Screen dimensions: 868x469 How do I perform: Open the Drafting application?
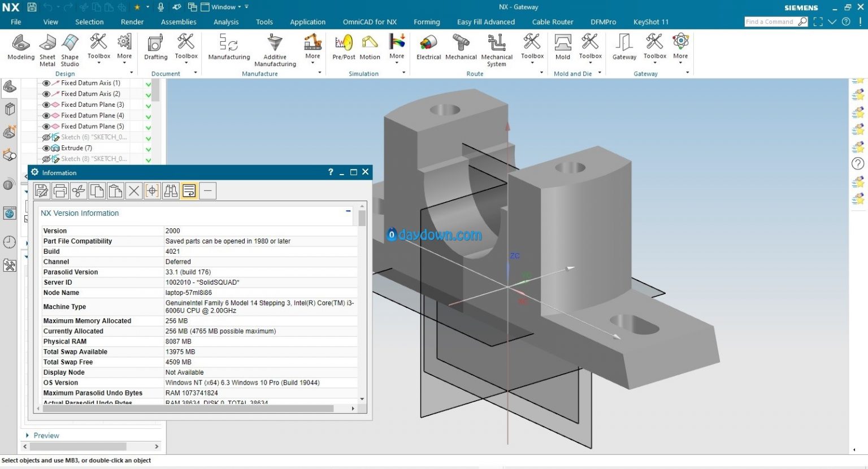pos(156,47)
